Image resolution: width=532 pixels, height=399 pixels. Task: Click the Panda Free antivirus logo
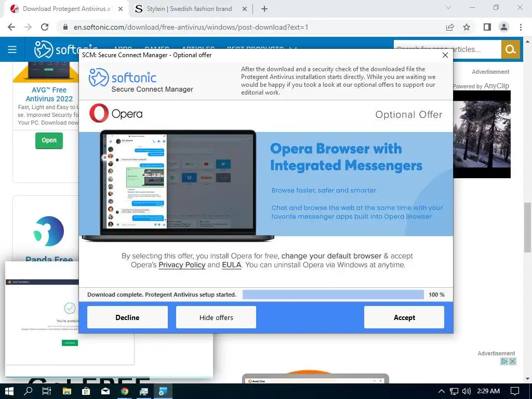click(49, 231)
